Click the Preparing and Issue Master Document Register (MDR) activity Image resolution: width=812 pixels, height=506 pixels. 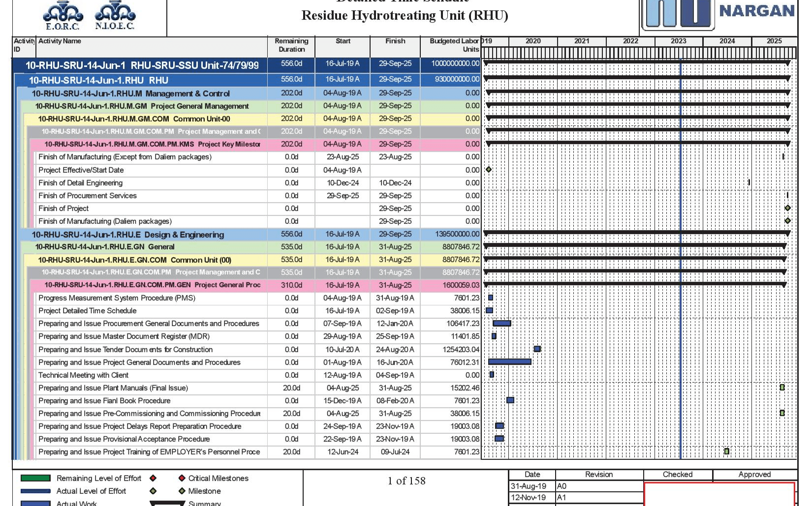pos(124,336)
